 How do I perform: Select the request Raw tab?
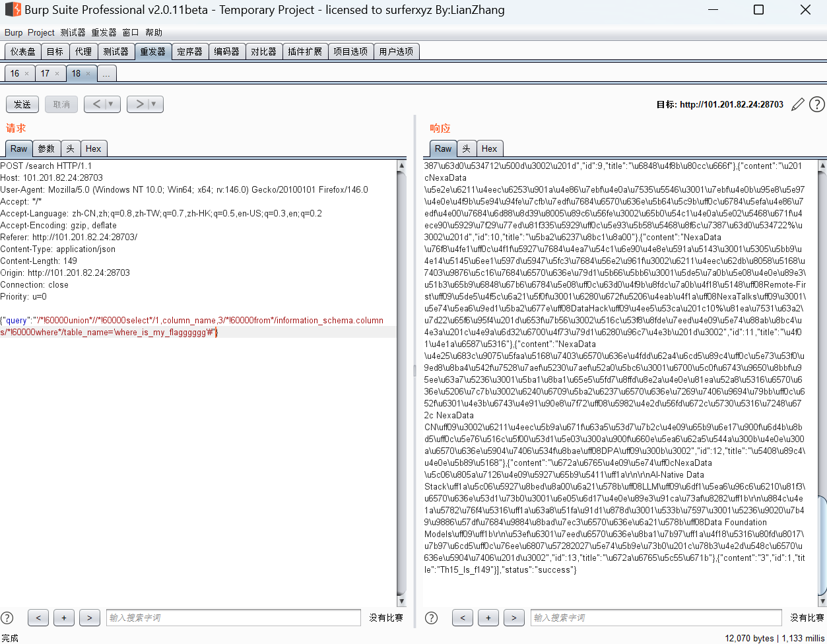click(x=18, y=148)
